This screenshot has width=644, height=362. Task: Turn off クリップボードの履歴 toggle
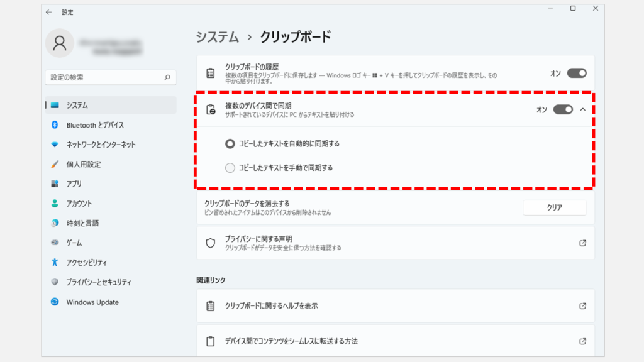point(576,73)
